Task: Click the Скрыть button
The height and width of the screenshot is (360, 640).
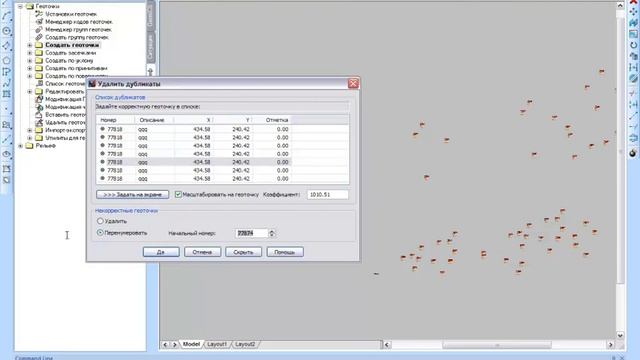Action: (244, 252)
